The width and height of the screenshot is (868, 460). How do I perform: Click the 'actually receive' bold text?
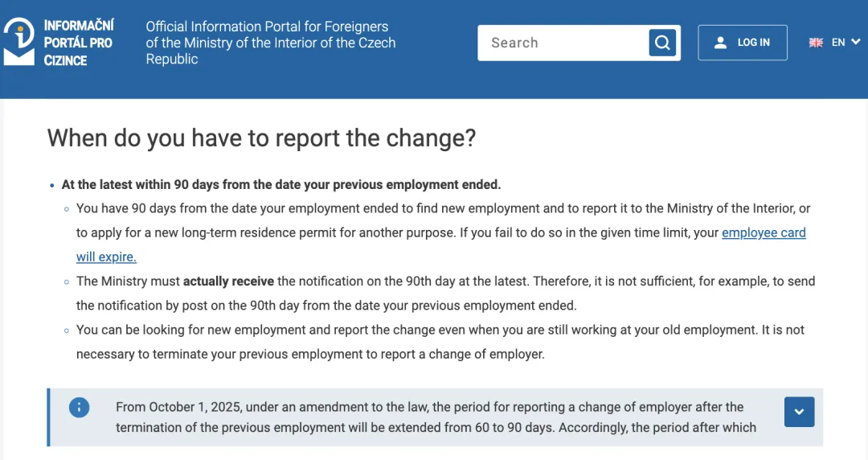pos(228,281)
